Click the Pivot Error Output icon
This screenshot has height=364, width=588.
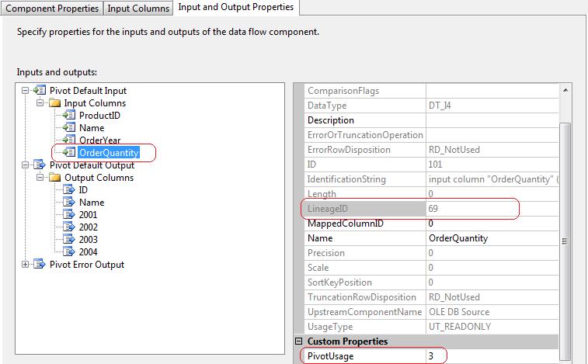(x=40, y=265)
